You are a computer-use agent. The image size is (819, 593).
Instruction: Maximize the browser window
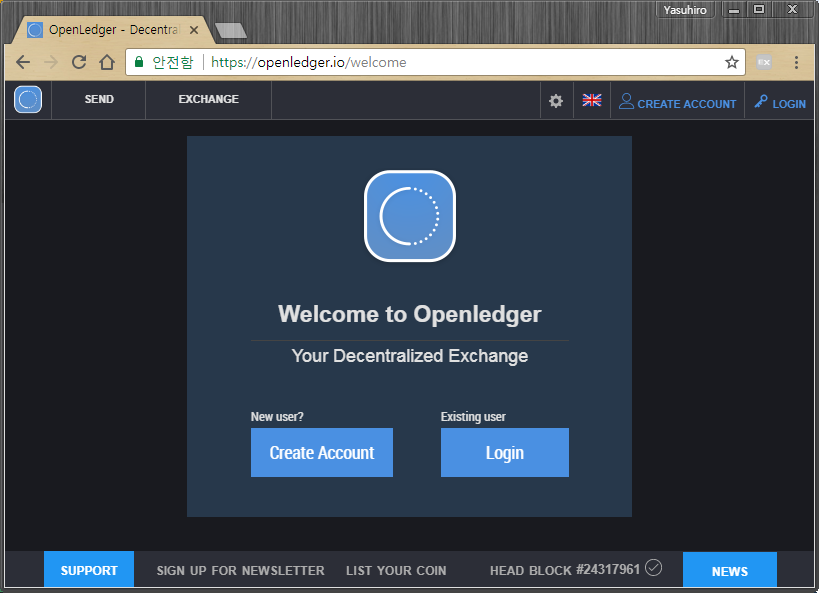click(759, 10)
